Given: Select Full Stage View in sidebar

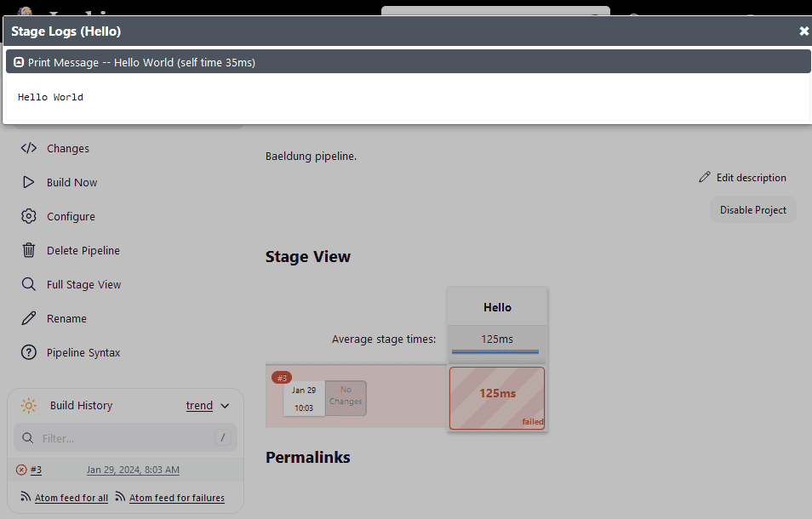Looking at the screenshot, I should pos(83,284).
